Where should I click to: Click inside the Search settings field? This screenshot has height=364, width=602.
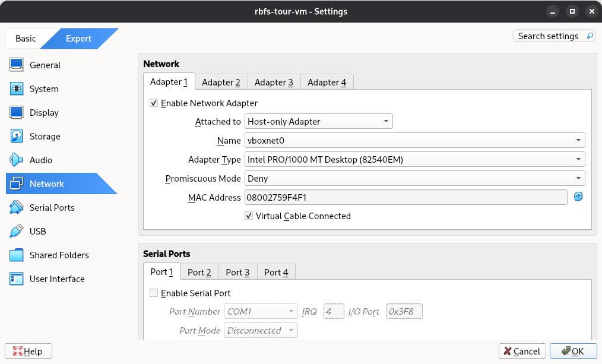click(x=549, y=36)
